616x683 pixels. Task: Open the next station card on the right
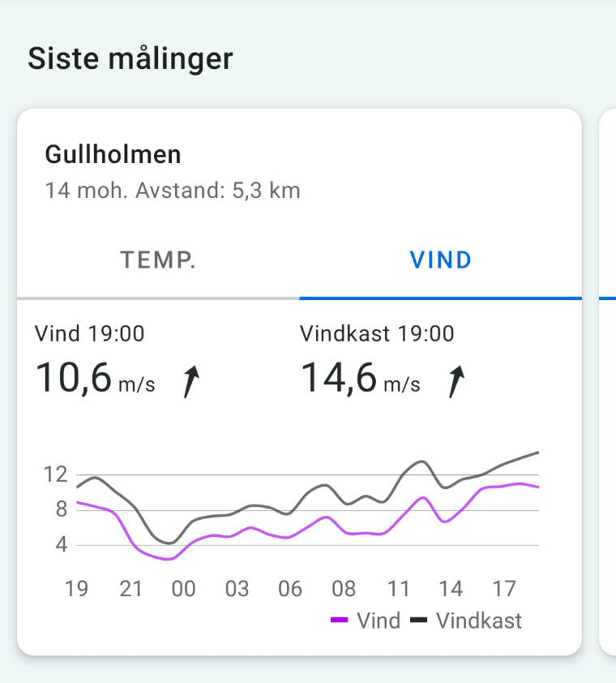pyautogui.click(x=608, y=381)
